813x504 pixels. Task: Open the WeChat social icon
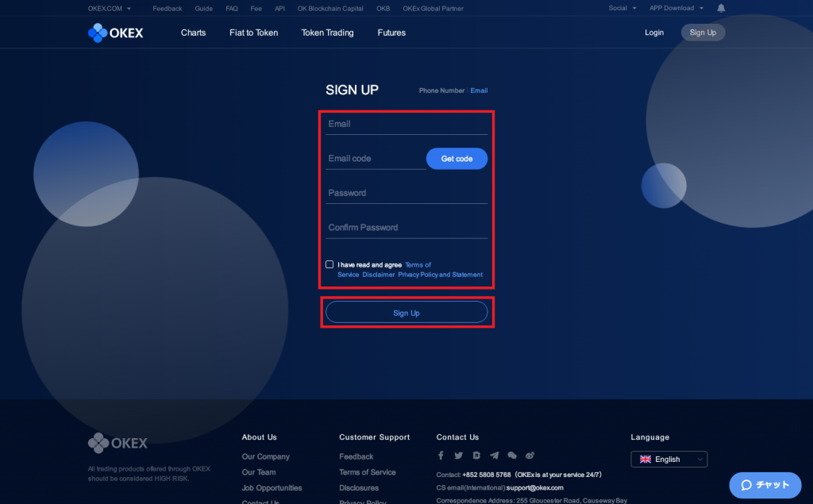[x=512, y=456]
